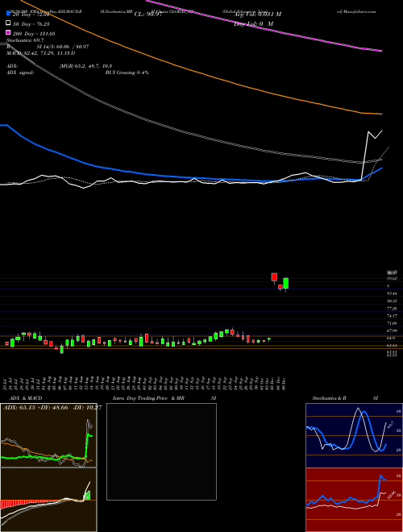This screenshot has width=403, height=532.
Task: Click the white 50 Day legend swatch
Action: point(9,23)
